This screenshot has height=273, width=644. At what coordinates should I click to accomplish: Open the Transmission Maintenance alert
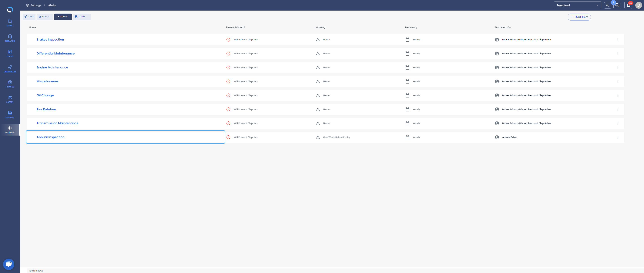click(x=58, y=123)
